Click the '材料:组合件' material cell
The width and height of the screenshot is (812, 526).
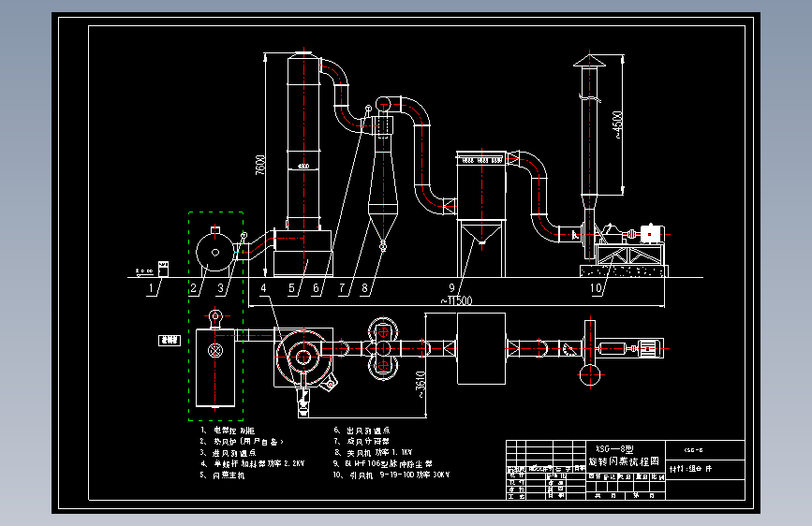pos(691,469)
